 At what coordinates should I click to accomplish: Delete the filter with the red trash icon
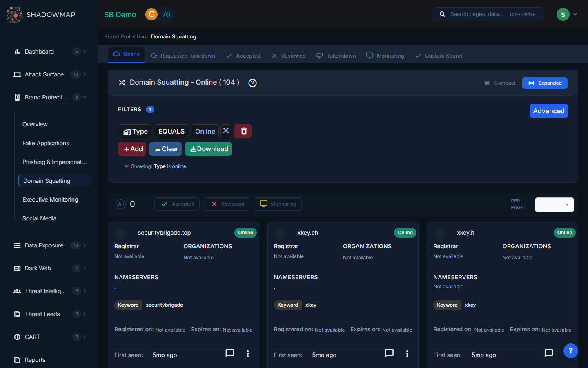tap(243, 131)
